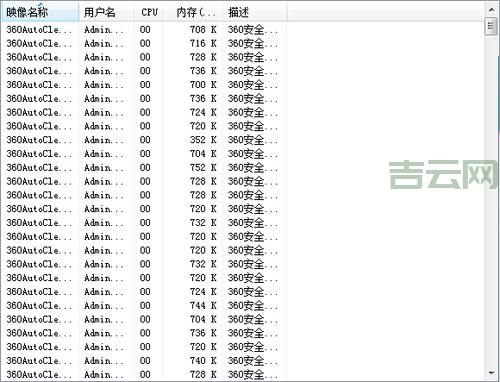Screen dimensions: 500x382
Task: Click CPU value 00 in 716 K row
Action: (x=145, y=43)
